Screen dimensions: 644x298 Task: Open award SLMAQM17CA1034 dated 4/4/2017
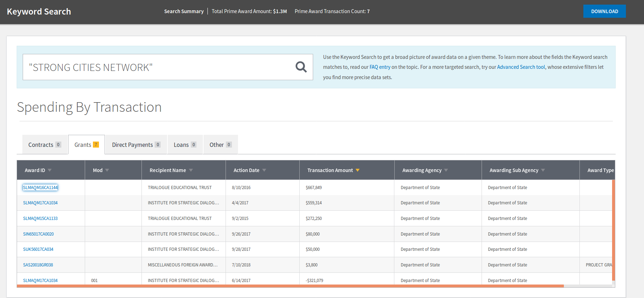[40, 203]
